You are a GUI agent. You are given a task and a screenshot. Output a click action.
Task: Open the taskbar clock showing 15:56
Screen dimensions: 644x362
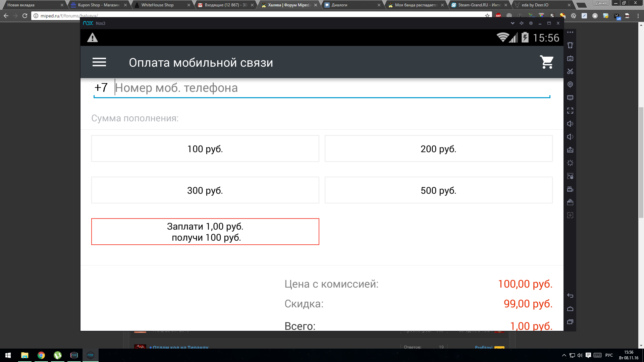(629, 355)
